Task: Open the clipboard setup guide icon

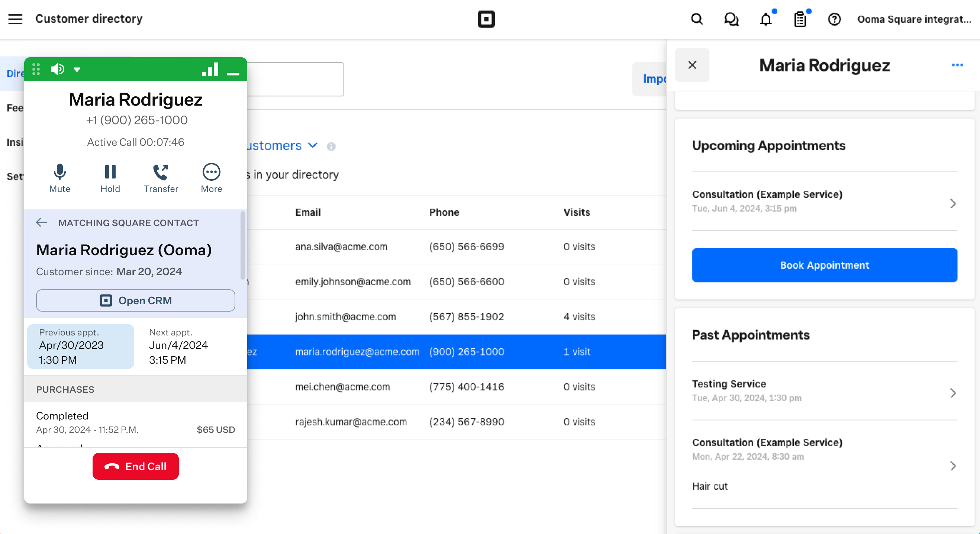Action: (x=800, y=19)
